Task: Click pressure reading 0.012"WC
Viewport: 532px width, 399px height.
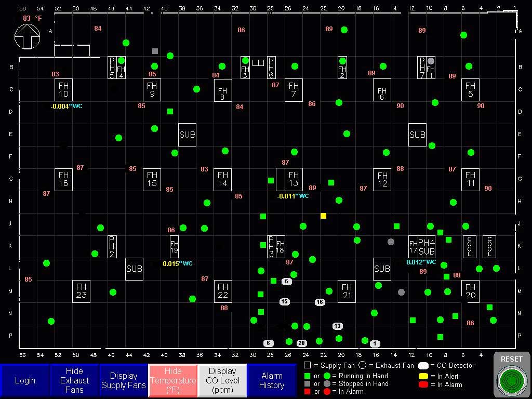Action: (x=421, y=262)
